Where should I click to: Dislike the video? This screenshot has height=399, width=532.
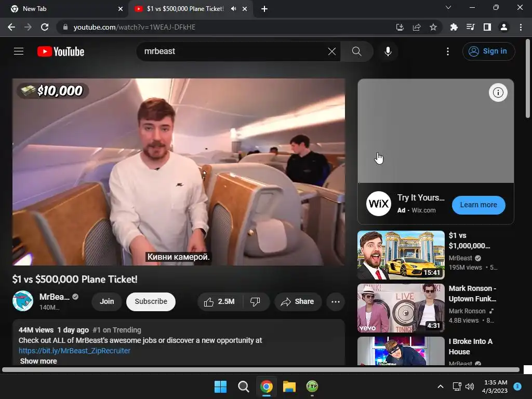255,301
